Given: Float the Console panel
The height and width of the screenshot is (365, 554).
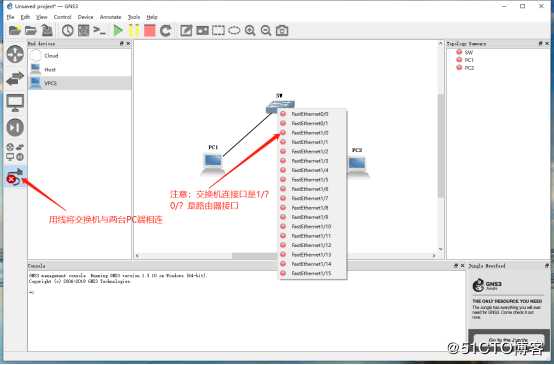Looking at the screenshot, I should coord(455,265).
